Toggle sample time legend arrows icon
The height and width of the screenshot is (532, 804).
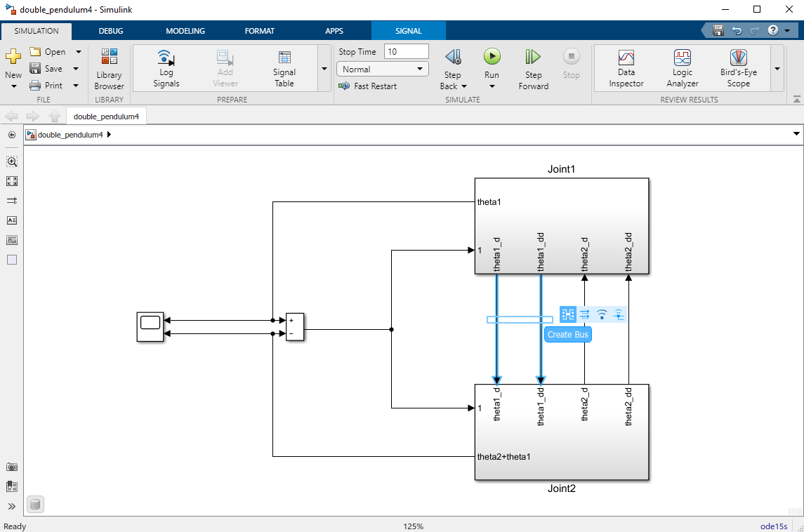pos(12,201)
